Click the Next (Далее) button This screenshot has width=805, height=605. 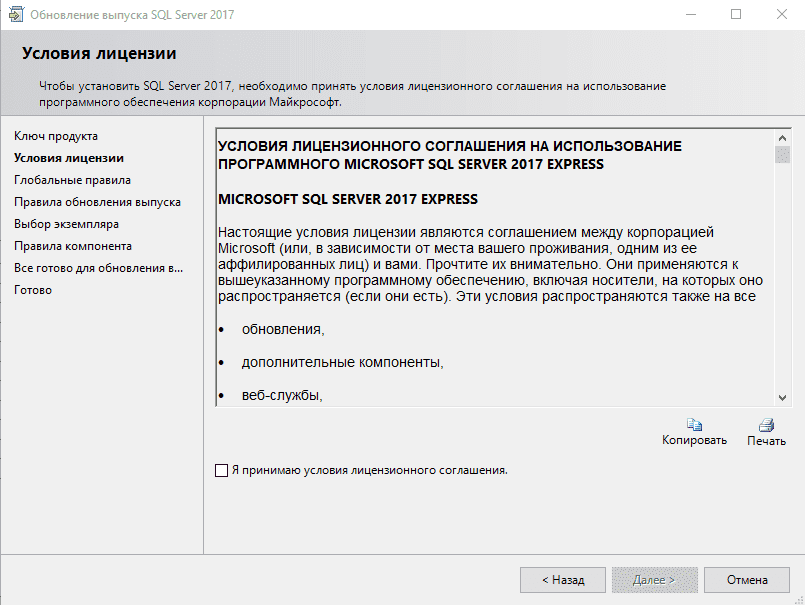655,579
